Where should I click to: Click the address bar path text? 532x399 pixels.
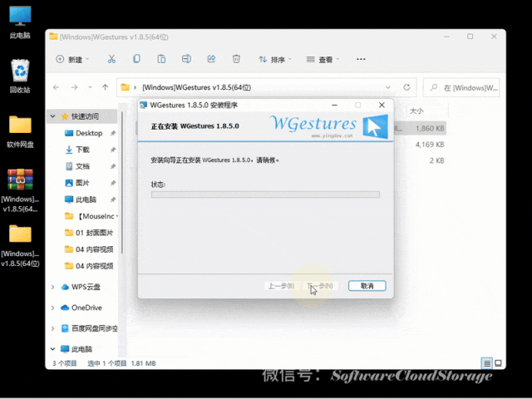(196, 87)
